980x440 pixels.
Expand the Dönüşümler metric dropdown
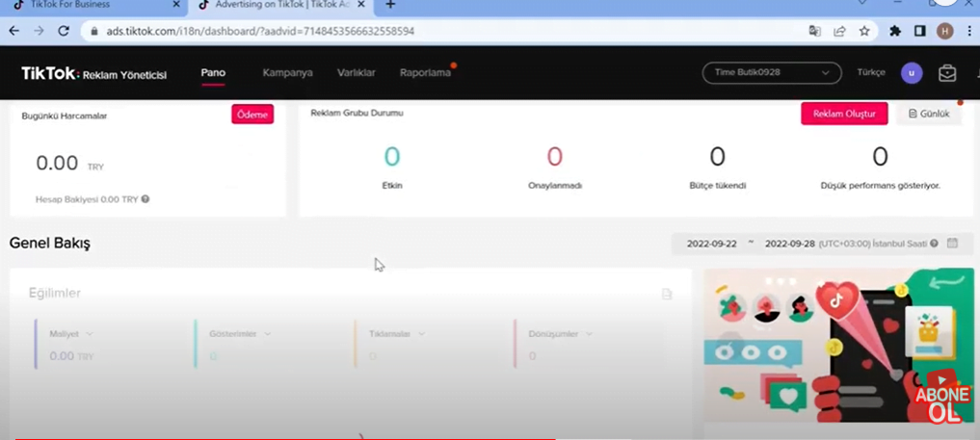590,334
